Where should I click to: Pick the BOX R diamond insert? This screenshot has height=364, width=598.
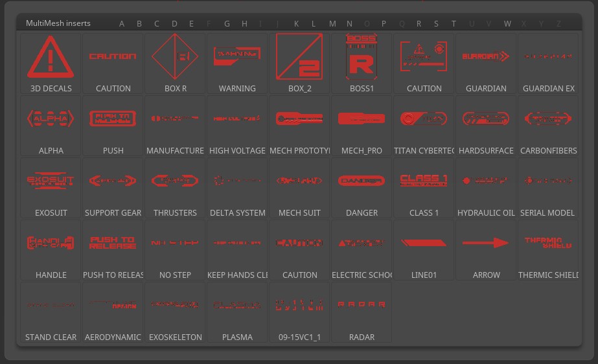coord(175,63)
